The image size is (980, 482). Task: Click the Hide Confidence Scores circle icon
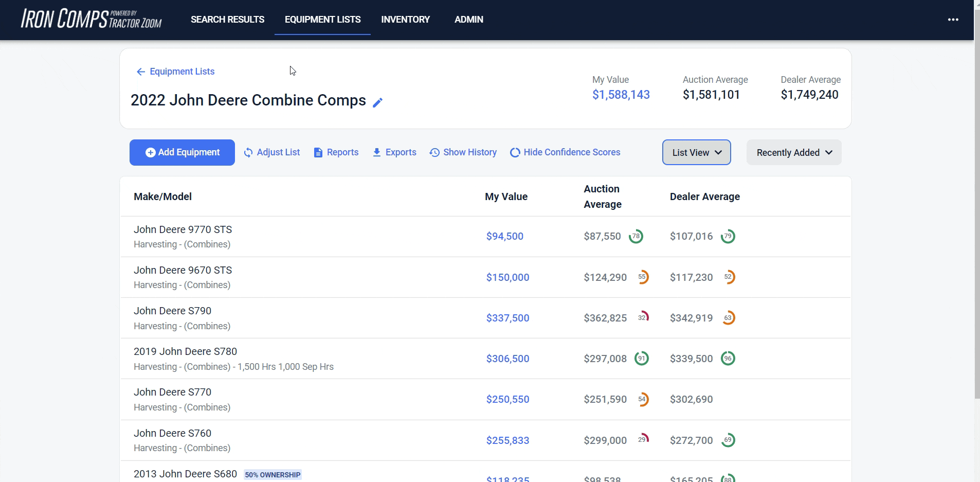[515, 152]
